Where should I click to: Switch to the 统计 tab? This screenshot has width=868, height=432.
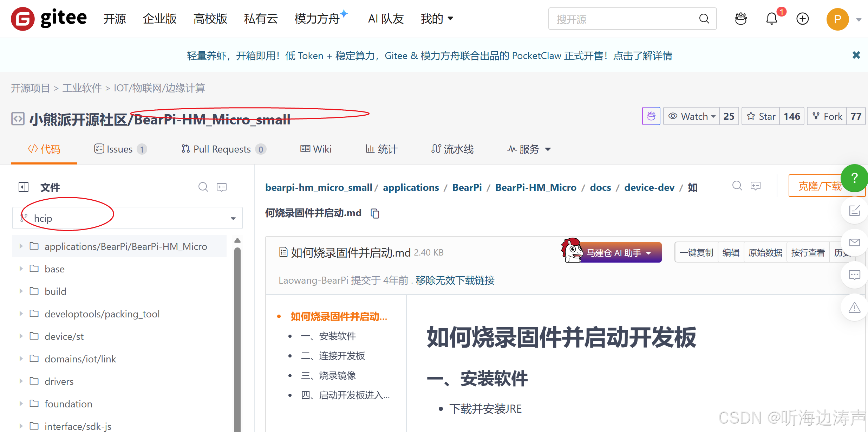point(381,149)
